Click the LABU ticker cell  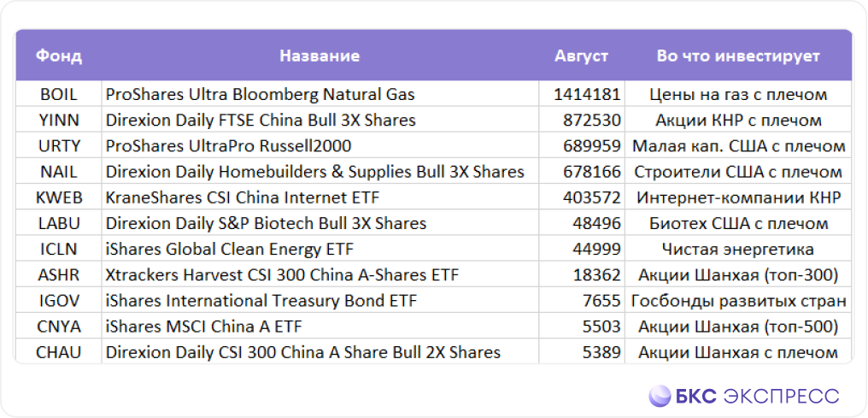(x=59, y=223)
